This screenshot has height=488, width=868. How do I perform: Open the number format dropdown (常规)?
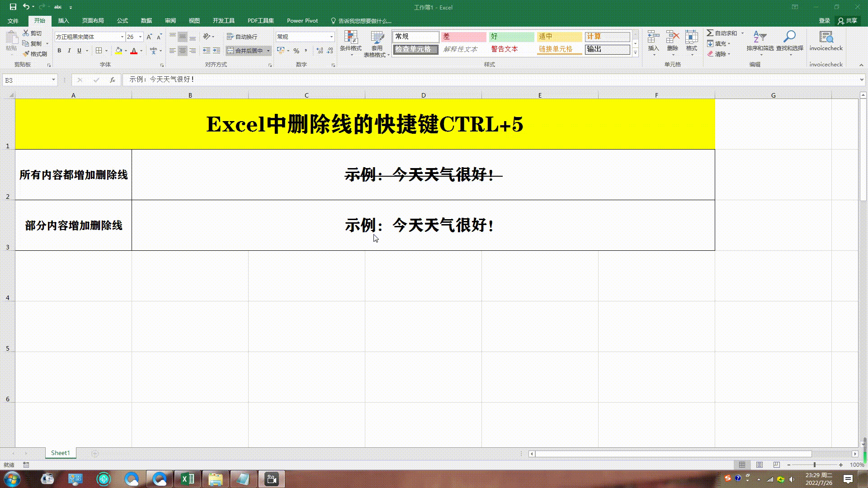coord(331,37)
